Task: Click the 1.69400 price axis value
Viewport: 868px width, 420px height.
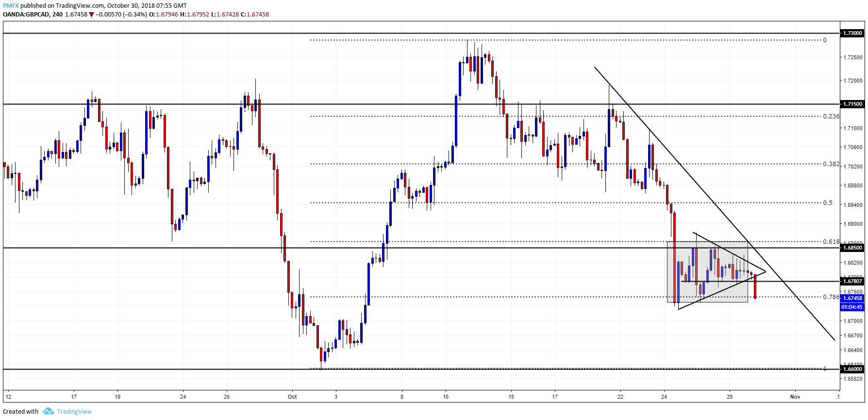Action: (x=853, y=205)
